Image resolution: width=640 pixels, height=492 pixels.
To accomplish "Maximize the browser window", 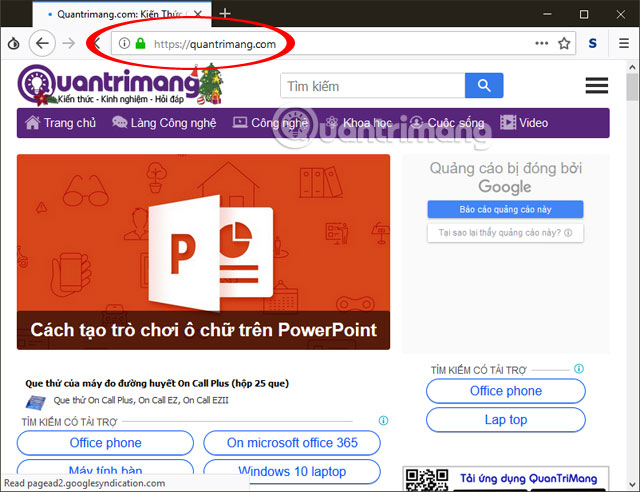I will [x=584, y=14].
